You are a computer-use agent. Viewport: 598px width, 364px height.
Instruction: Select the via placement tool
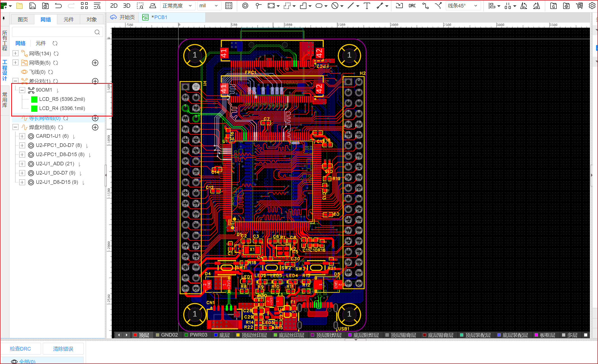245,6
